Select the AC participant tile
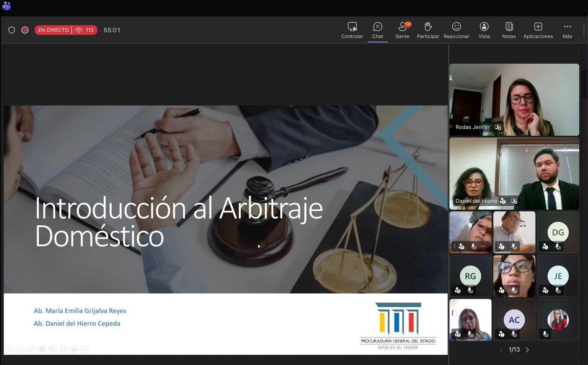This screenshot has width=588, height=365. [514, 320]
